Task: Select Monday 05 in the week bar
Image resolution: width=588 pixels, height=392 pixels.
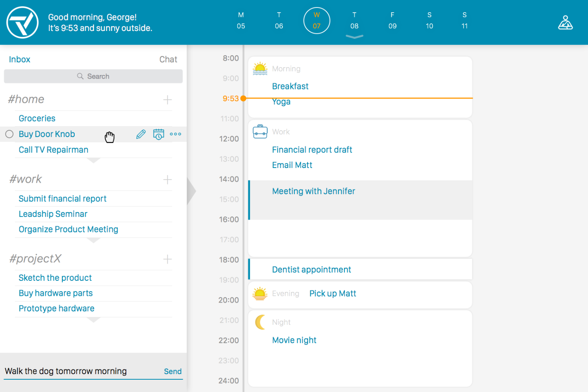Action: 241,21
